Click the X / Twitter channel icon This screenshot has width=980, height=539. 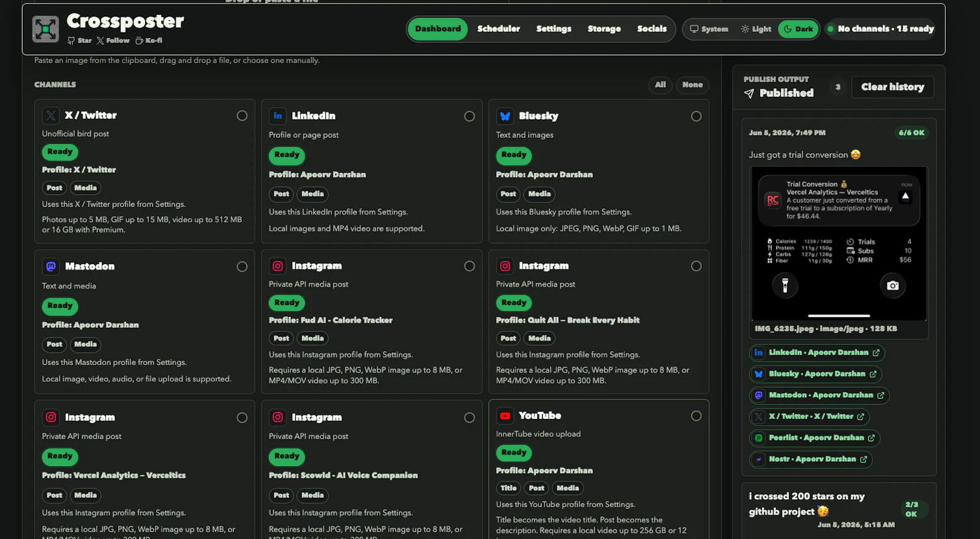pos(51,115)
